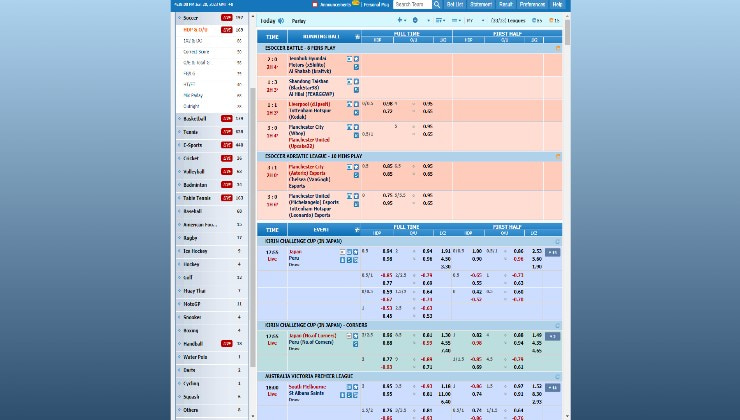Open more bets button for Japan vs Peru

coord(553,252)
